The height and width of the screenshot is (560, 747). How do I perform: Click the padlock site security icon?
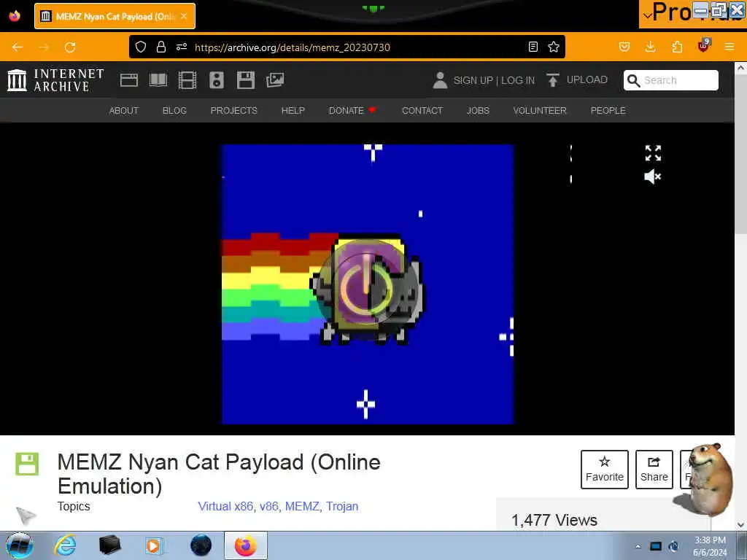pos(161,47)
